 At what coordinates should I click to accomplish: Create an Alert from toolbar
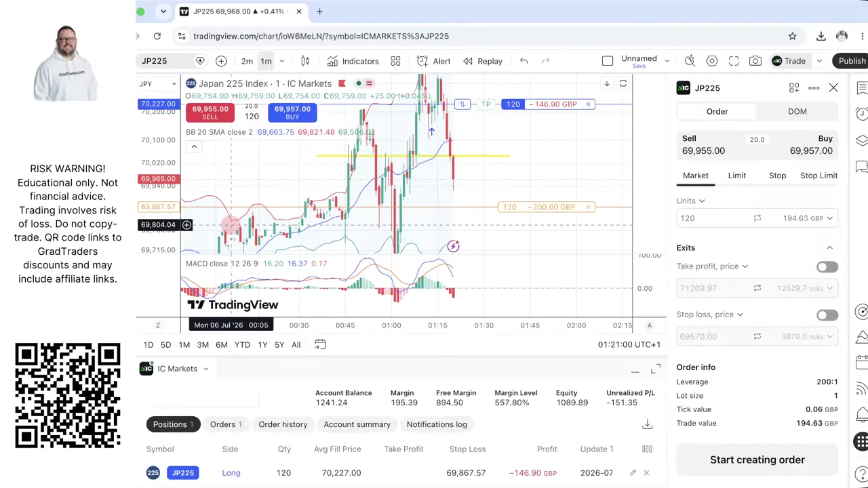(433, 62)
